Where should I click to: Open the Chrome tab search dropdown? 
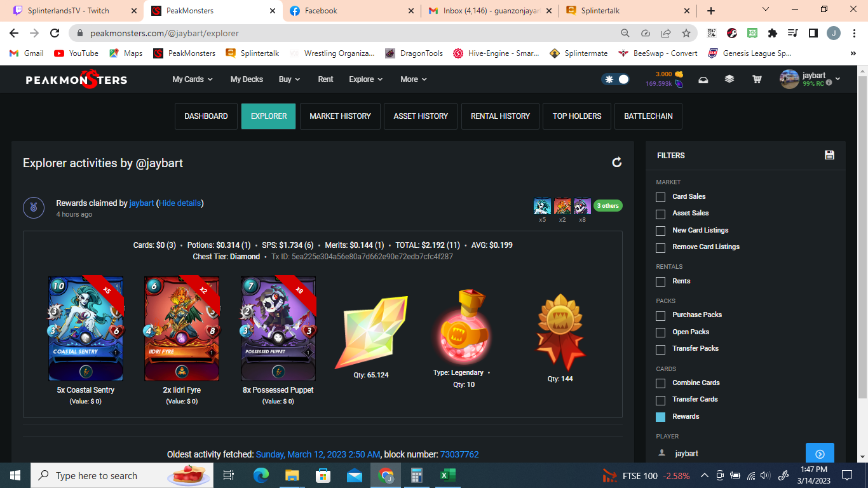(x=765, y=10)
